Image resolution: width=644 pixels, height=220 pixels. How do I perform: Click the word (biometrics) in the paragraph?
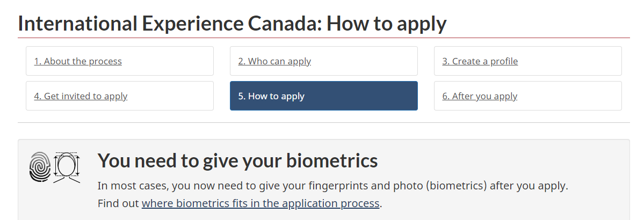click(x=456, y=186)
